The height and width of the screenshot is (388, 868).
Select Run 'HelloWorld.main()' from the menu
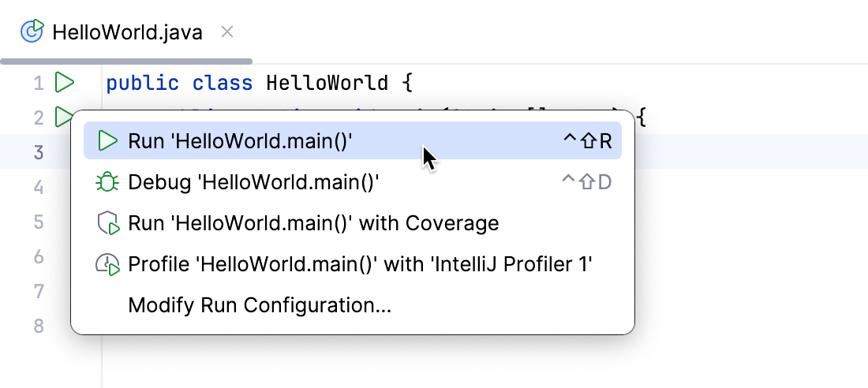(x=240, y=141)
